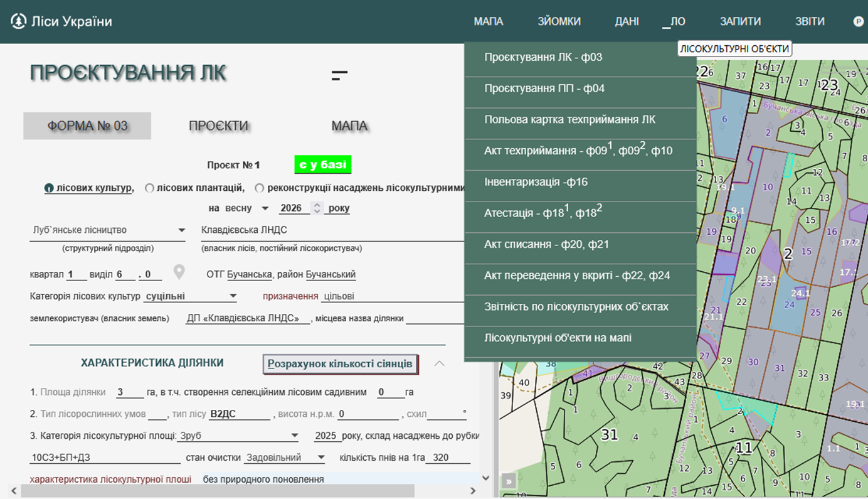Choose Звітність по лісокультурних об`єктах entry
The height and width of the screenshot is (499, 868).
tap(580, 307)
